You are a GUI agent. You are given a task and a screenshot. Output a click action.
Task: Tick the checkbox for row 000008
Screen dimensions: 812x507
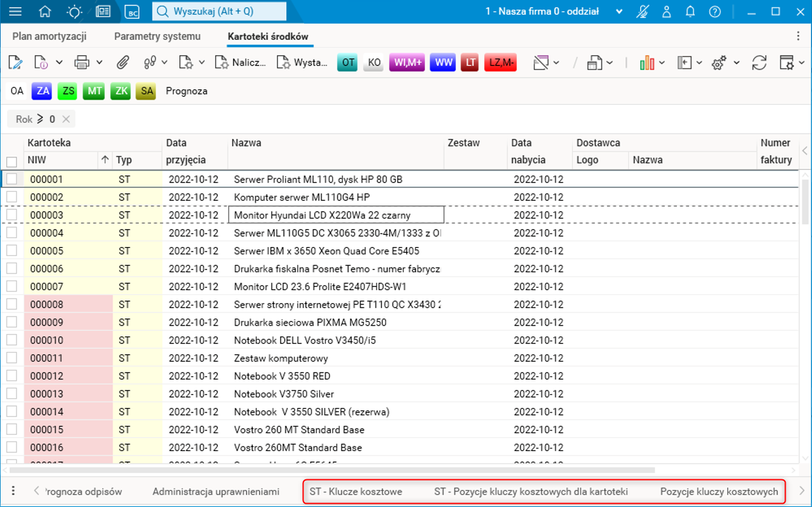coord(12,304)
